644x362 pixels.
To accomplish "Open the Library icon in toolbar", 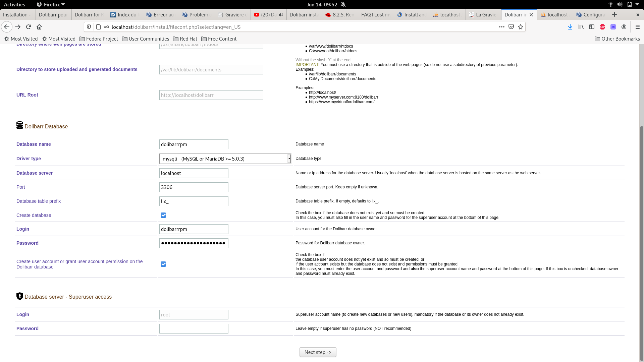I will pyautogui.click(x=581, y=27).
